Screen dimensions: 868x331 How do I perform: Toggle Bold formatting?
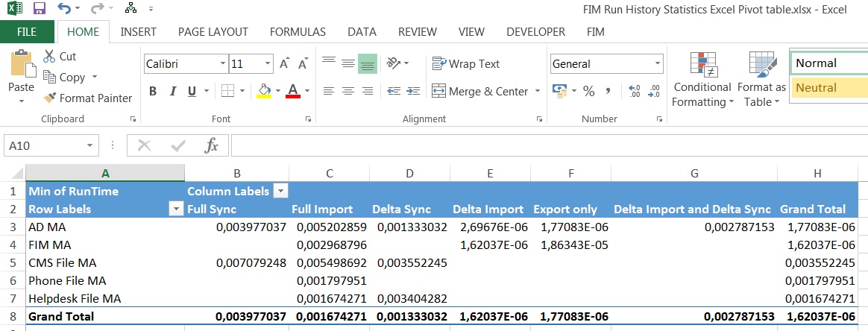[x=153, y=92]
